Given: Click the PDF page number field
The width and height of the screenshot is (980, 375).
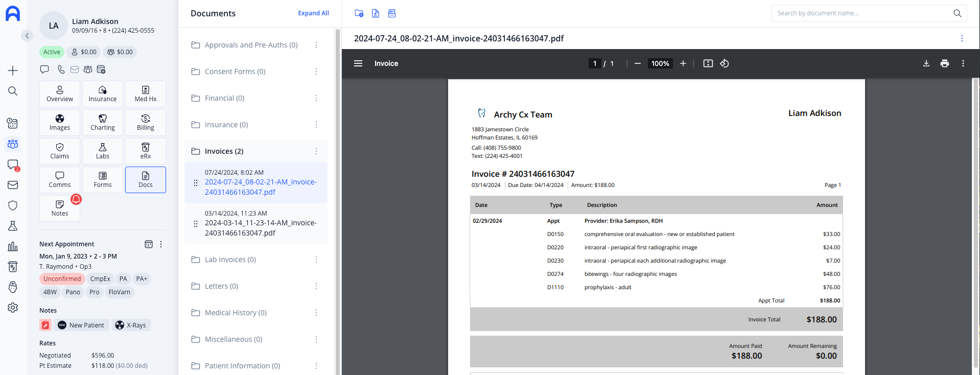Looking at the screenshot, I should [x=595, y=63].
